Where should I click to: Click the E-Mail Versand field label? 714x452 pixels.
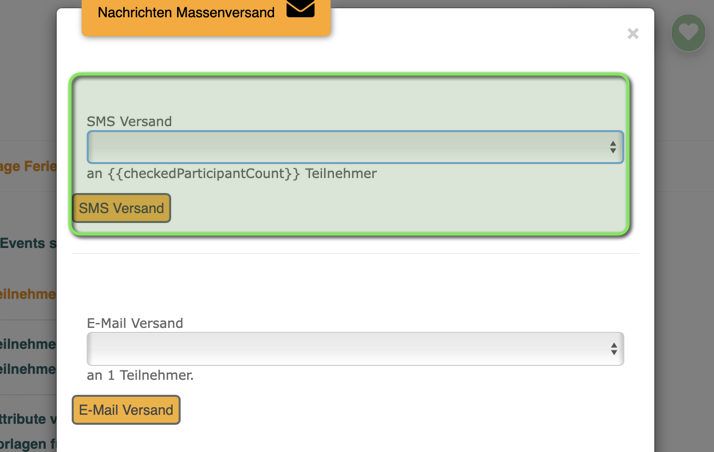(x=135, y=323)
